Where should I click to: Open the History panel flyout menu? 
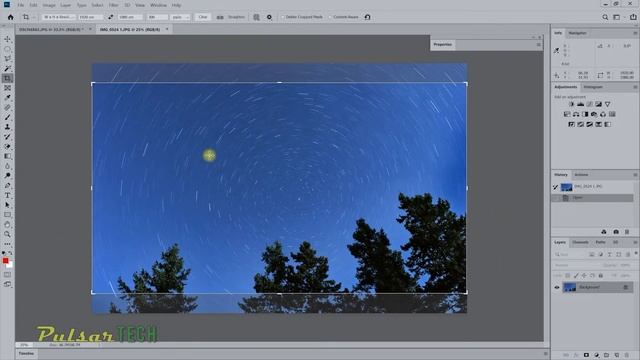tap(635, 175)
